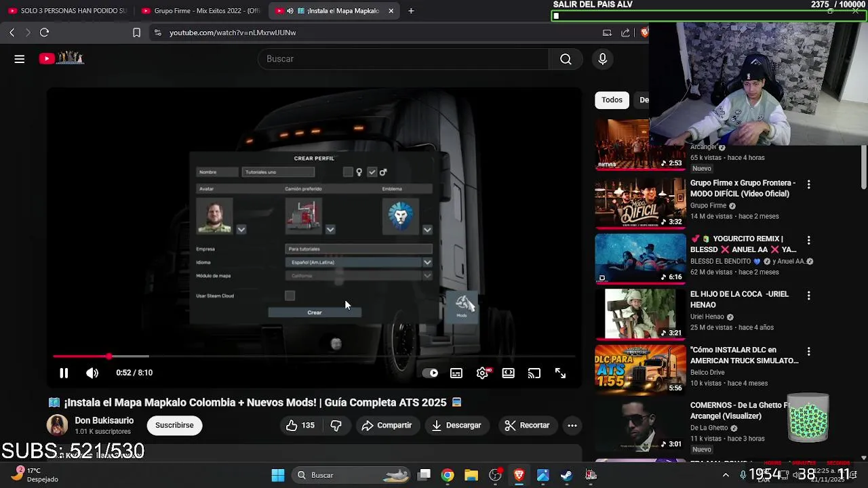Click the red progress scrubber handle

[x=109, y=356]
